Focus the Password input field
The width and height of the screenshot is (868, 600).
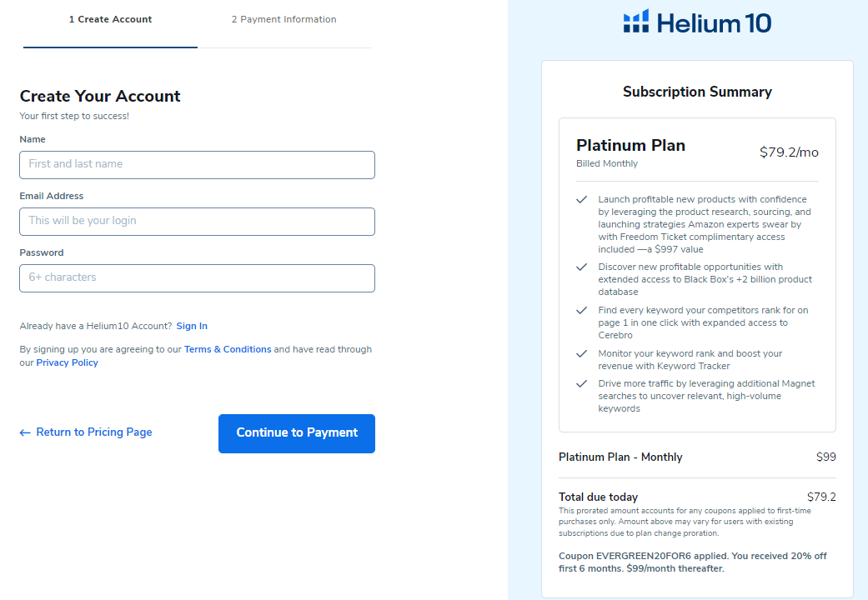coord(197,278)
